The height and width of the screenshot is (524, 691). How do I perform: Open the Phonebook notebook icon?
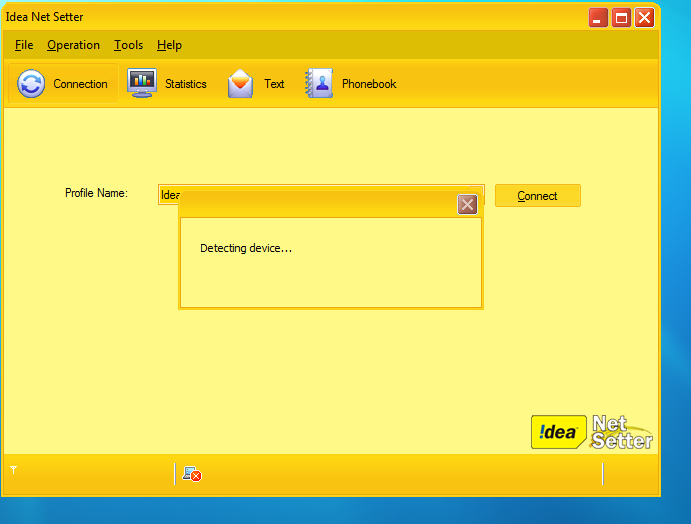click(319, 83)
